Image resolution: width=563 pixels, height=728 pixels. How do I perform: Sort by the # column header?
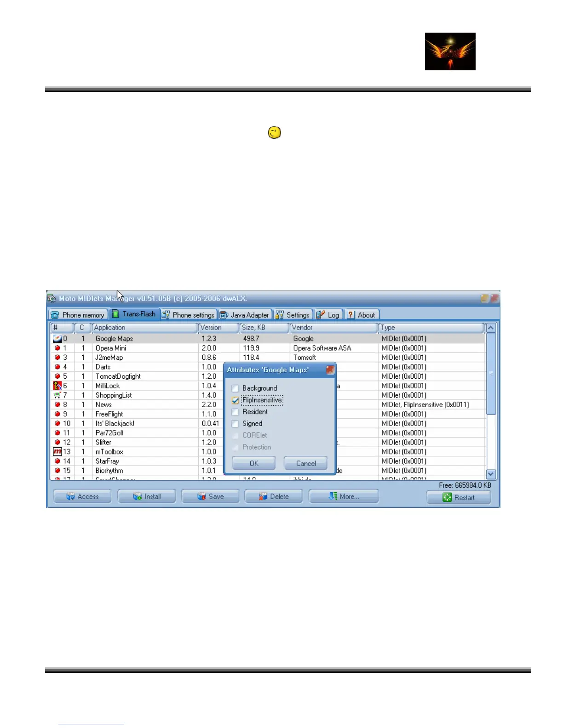(62, 328)
